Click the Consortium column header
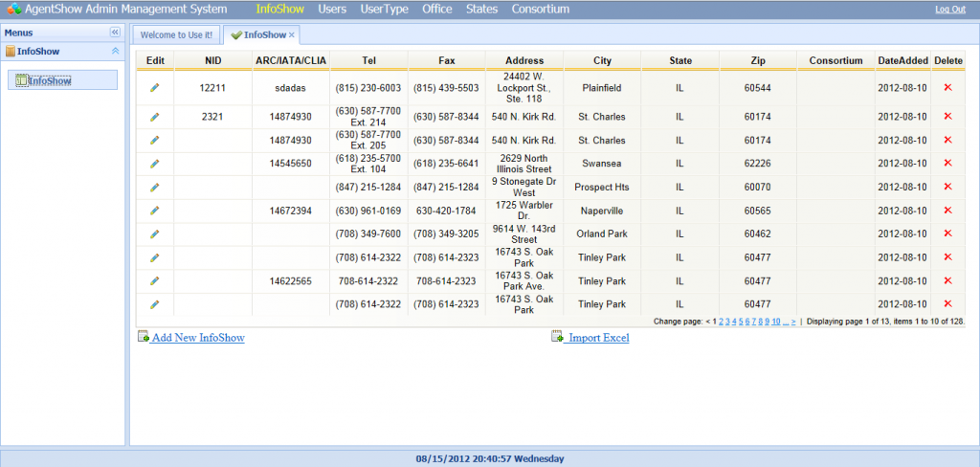This screenshot has width=980, height=467. (836, 60)
